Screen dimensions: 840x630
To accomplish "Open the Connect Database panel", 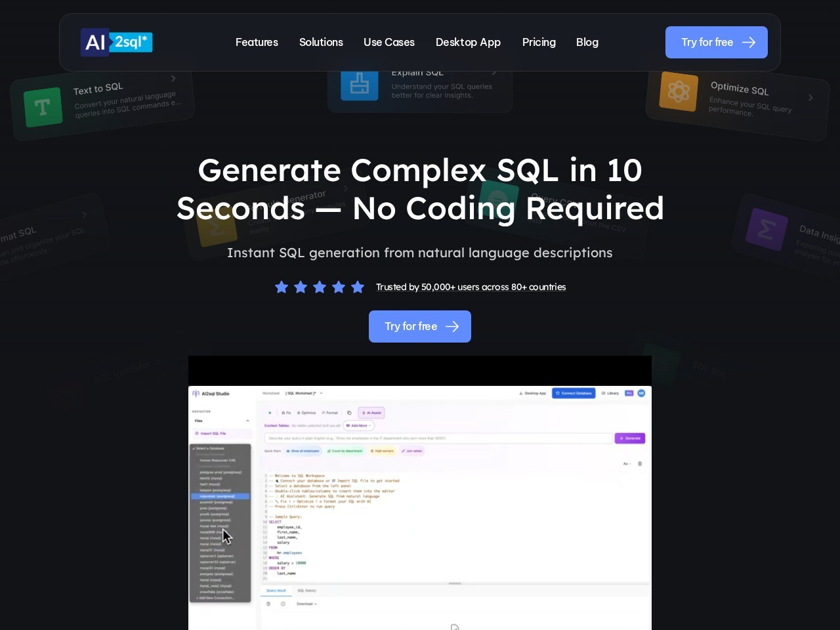I will click(x=574, y=393).
